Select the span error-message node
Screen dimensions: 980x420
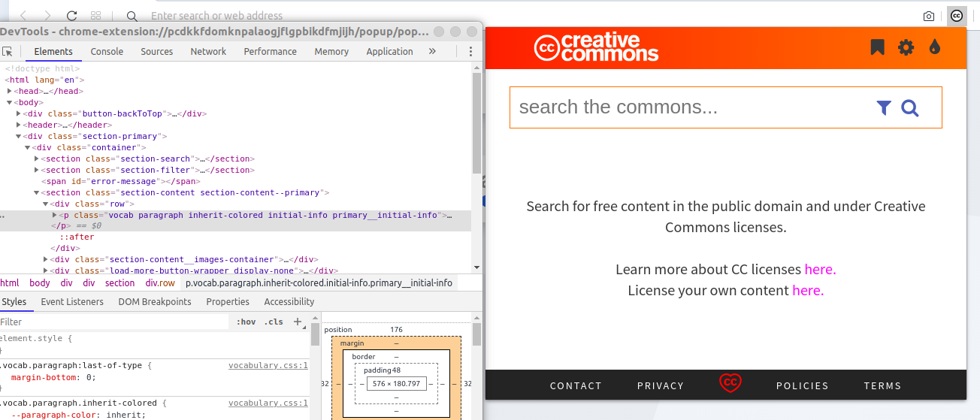[x=120, y=181]
